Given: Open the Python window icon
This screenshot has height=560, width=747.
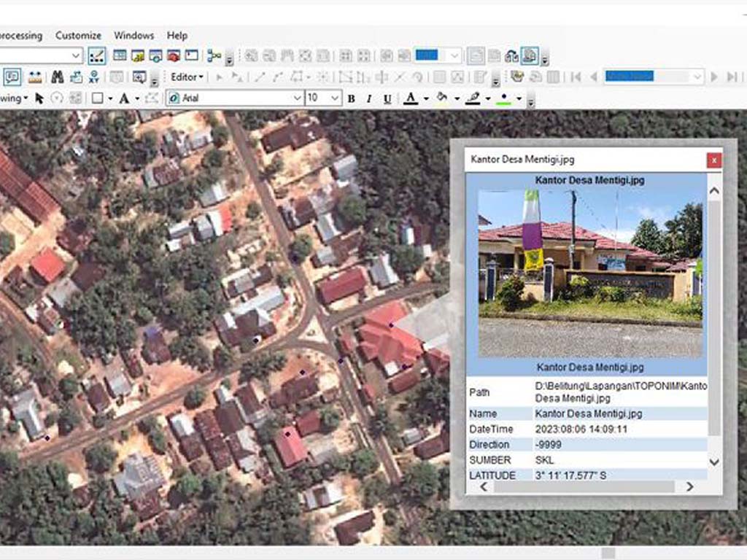Looking at the screenshot, I should 192,56.
